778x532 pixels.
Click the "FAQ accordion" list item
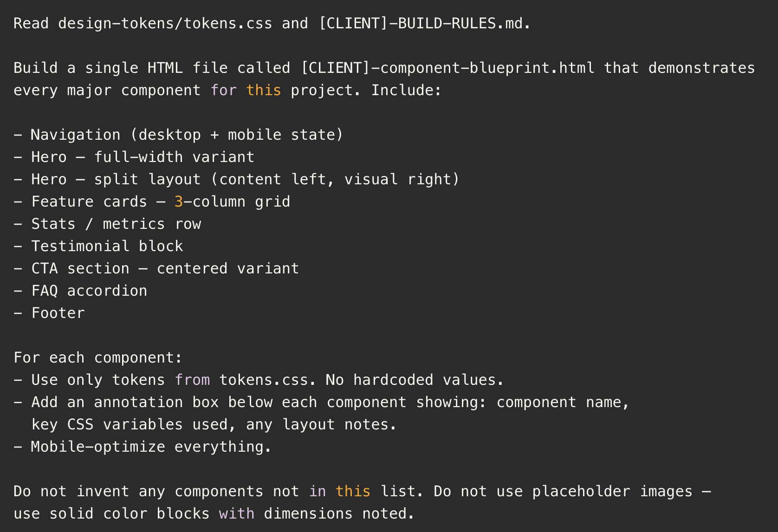pos(89,291)
